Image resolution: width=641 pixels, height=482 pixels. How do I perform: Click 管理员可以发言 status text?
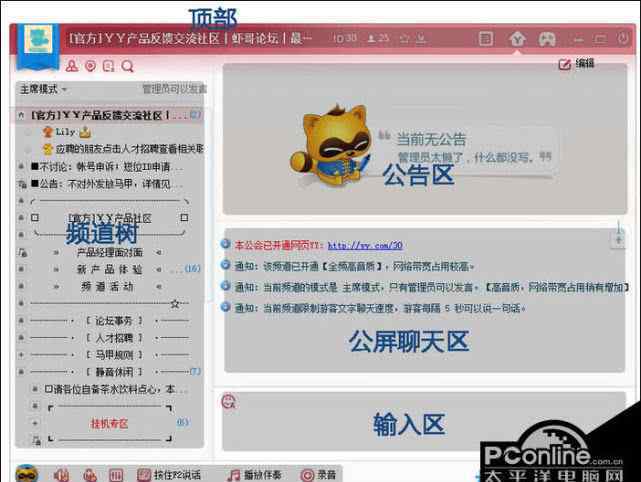[x=174, y=89]
